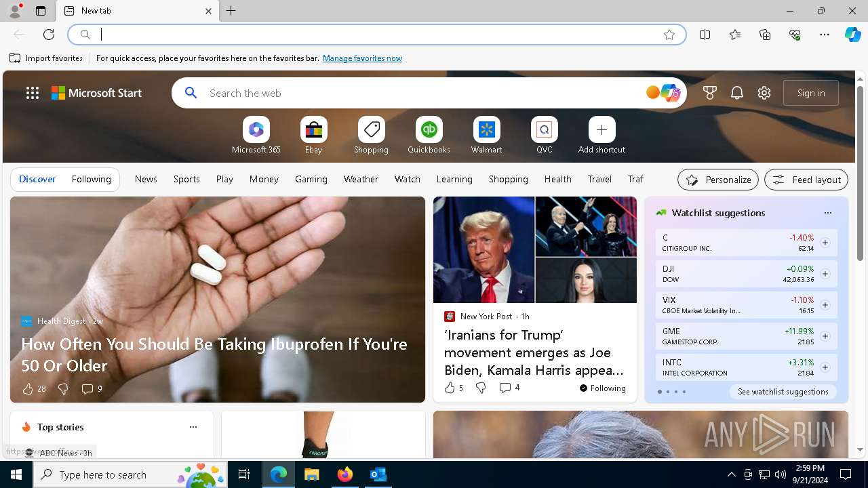Select the Gaming tab
The width and height of the screenshot is (868, 488).
pyautogui.click(x=311, y=179)
